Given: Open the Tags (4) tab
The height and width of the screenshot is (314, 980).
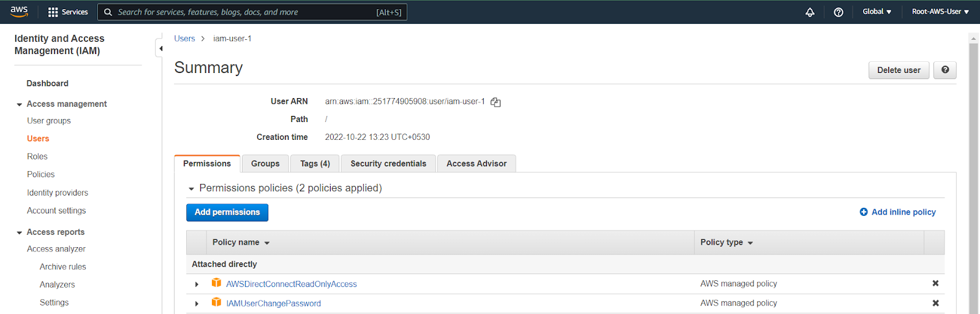Looking at the screenshot, I should [x=315, y=164].
